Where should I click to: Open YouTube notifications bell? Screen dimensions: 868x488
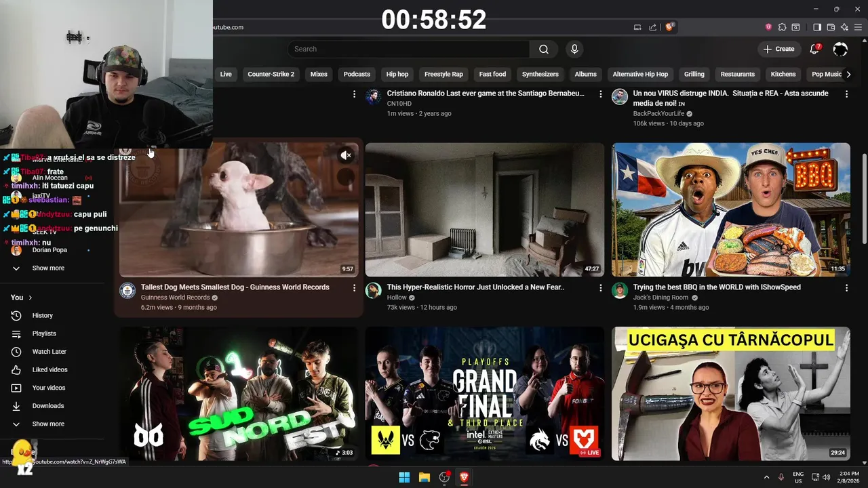815,49
